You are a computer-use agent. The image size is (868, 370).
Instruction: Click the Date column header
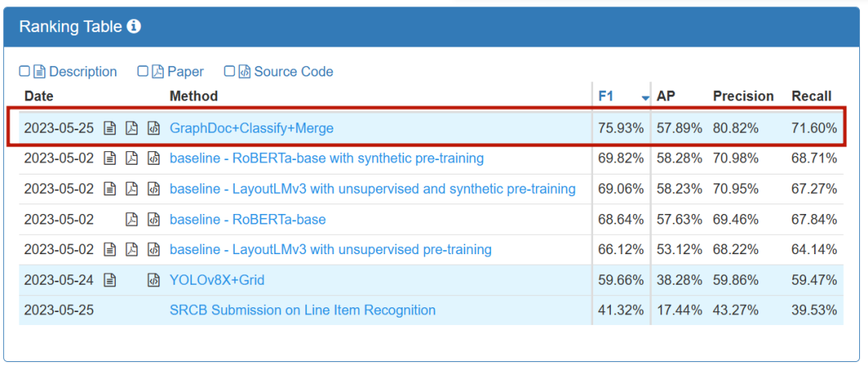(38, 96)
